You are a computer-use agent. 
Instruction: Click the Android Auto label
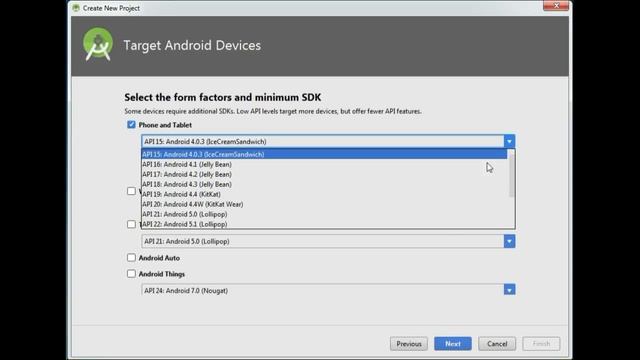(159, 258)
